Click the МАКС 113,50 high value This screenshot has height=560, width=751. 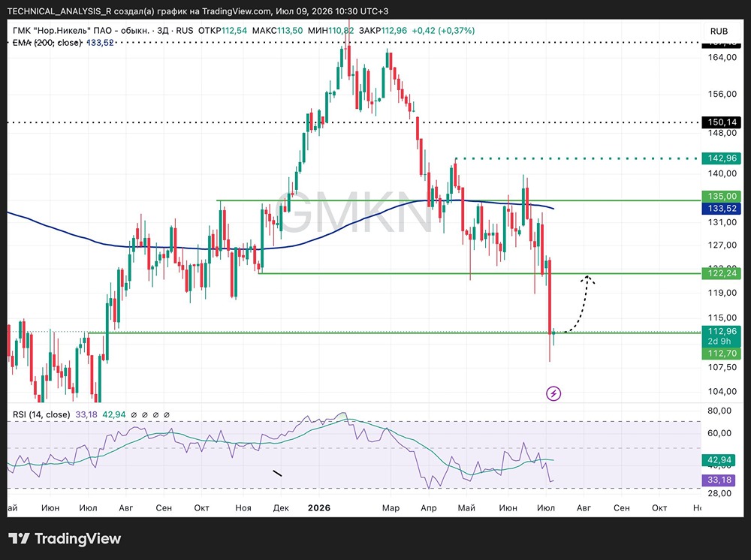point(277,31)
